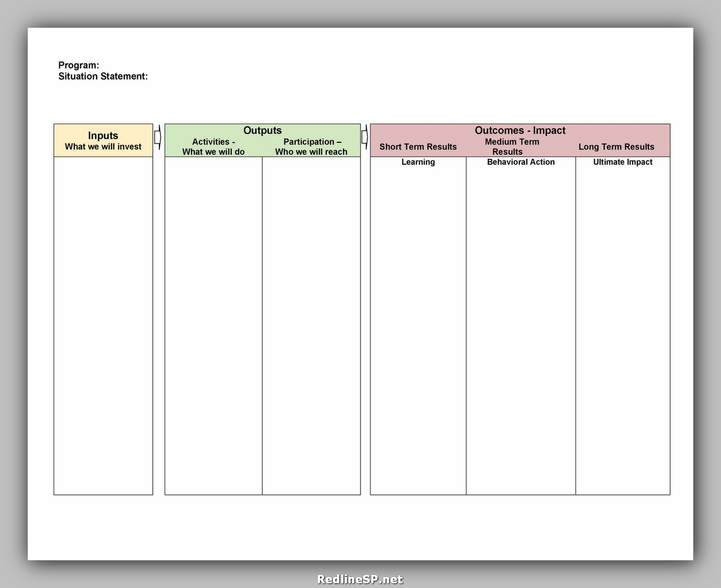This screenshot has height=588, width=721.
Task: Click the green Outputs heading
Action: click(x=262, y=130)
